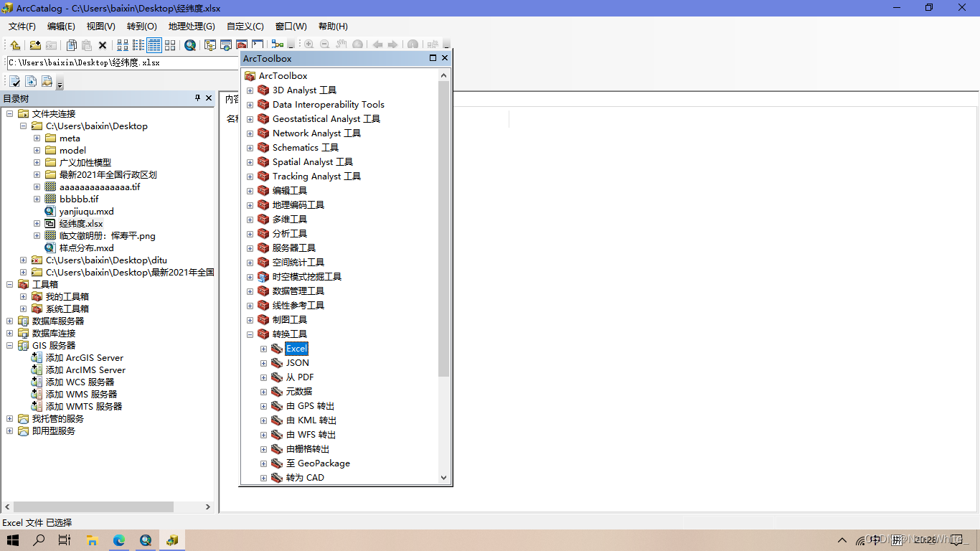Screen dimensions: 980x551
Task: Launch ArcMap from toolbar icon
Action: pyautogui.click(x=190, y=45)
